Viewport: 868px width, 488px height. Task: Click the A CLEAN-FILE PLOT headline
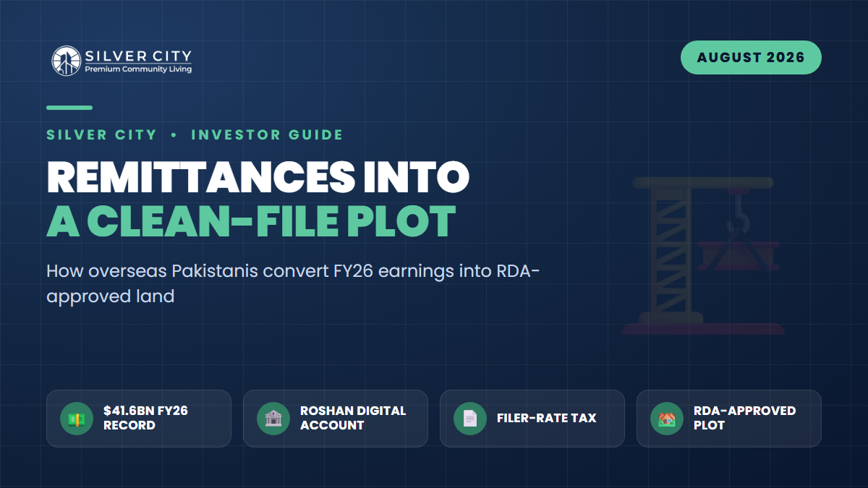pos(251,221)
